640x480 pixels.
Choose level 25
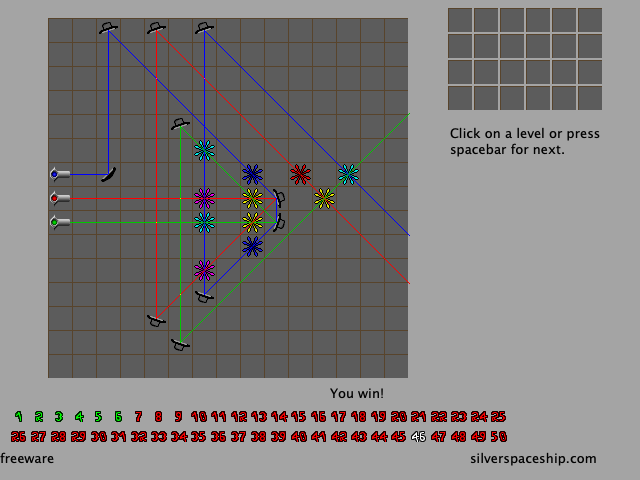pos(499,417)
